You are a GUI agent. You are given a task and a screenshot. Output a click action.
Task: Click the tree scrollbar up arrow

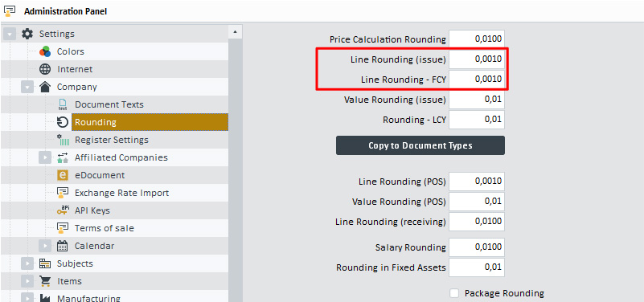click(x=235, y=31)
